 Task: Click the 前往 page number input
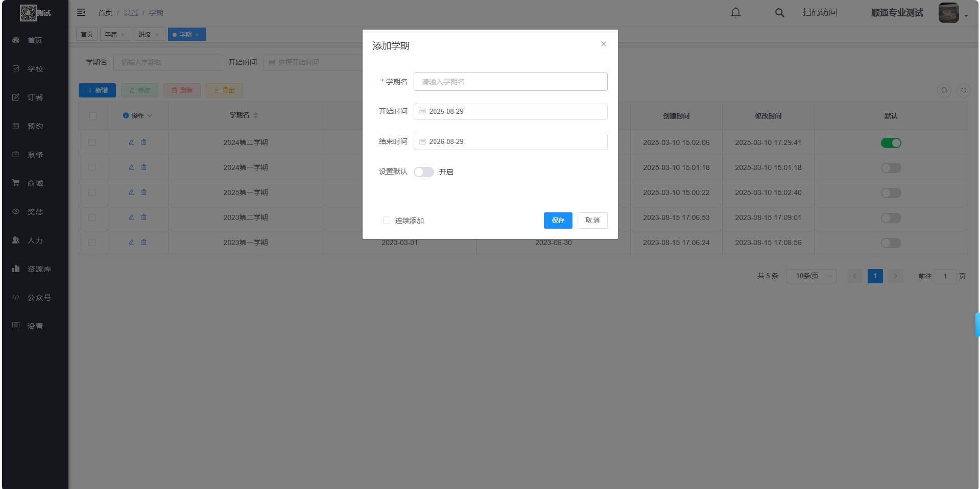coord(945,276)
